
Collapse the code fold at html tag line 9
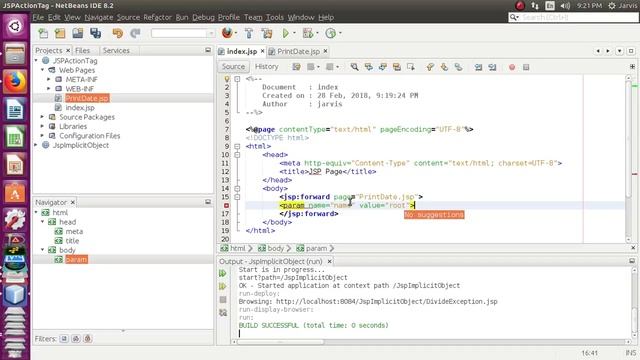pyautogui.click(x=237, y=146)
